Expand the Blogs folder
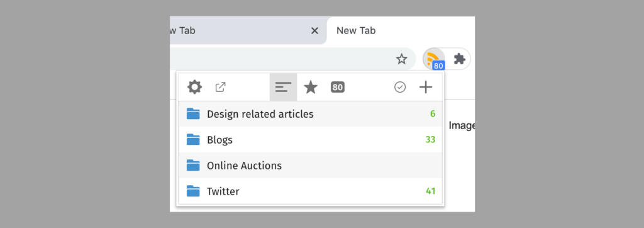The width and height of the screenshot is (644, 228). coord(311,140)
